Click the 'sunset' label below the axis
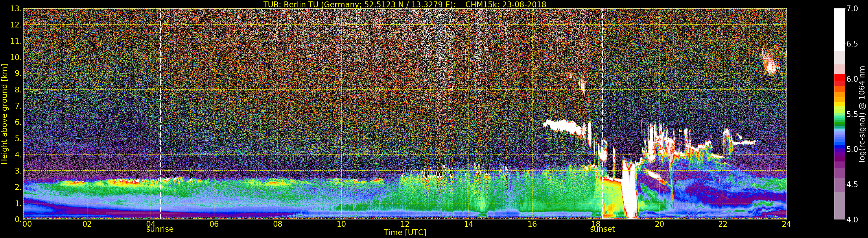 (x=602, y=229)
